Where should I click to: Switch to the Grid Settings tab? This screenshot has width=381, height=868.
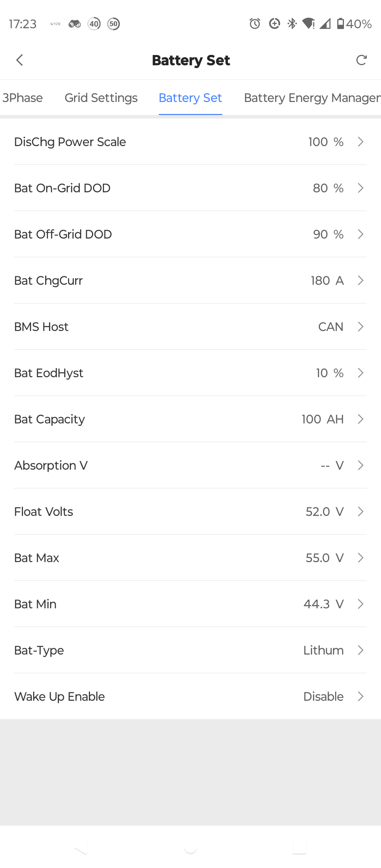click(x=101, y=98)
